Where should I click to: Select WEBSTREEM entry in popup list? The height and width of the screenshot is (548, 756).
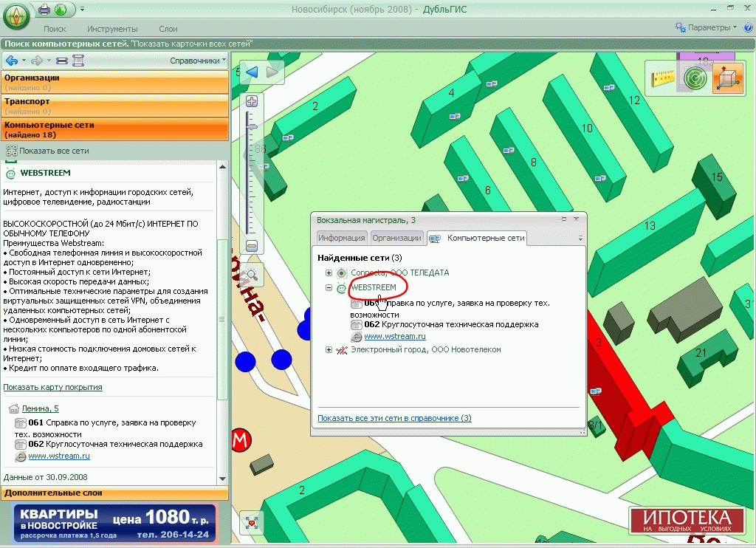pos(373,287)
